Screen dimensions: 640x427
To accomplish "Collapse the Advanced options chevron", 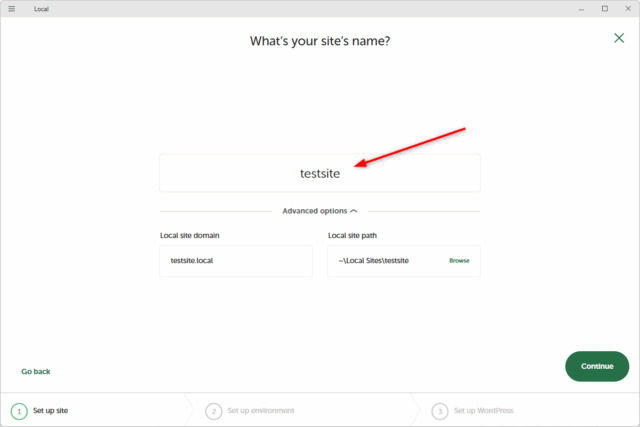I will pyautogui.click(x=354, y=211).
